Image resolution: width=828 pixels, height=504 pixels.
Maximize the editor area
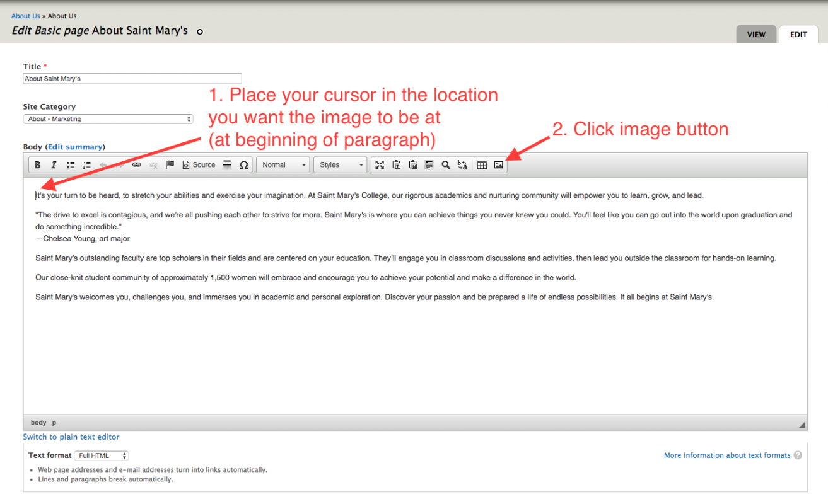click(380, 165)
